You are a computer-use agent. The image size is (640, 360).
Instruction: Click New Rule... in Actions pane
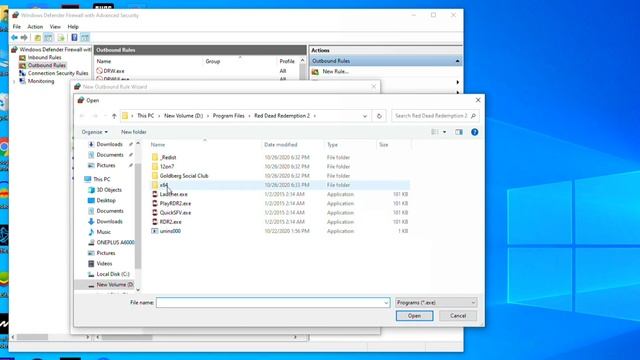coord(336,71)
